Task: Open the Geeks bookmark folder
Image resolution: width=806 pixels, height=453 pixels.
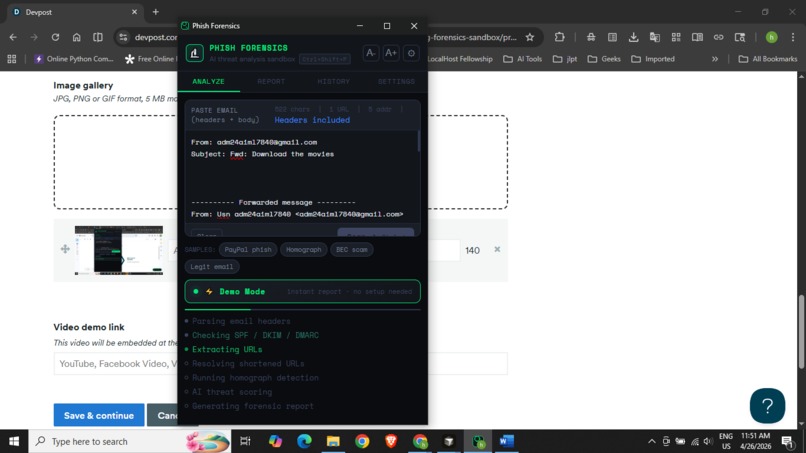Action: pyautogui.click(x=604, y=59)
